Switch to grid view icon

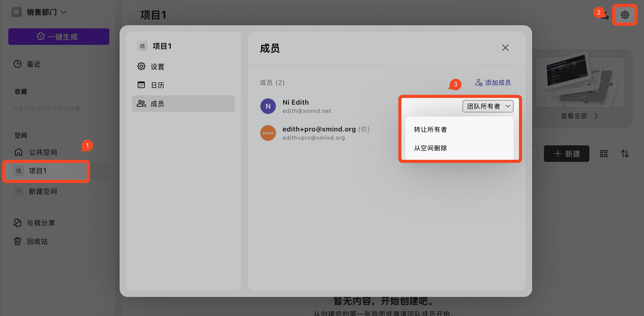(604, 154)
